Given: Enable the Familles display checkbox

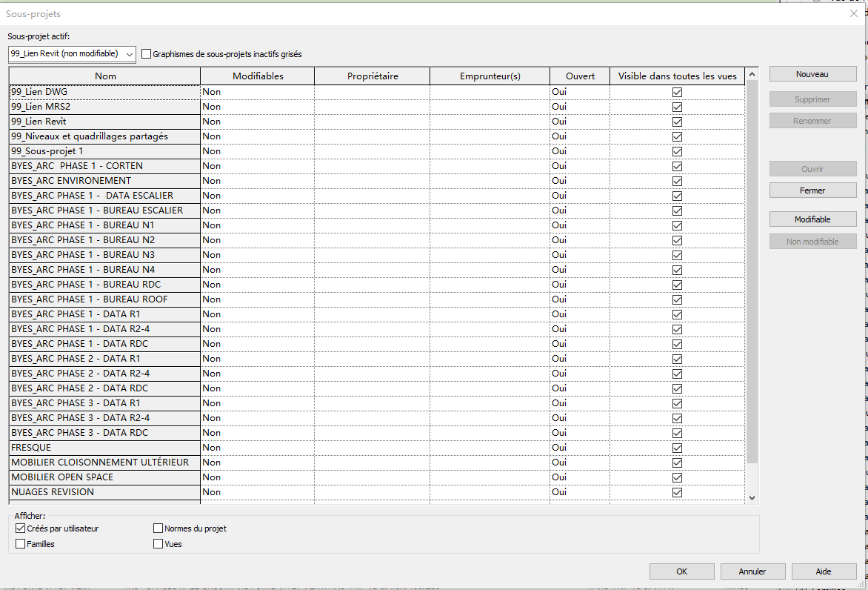Looking at the screenshot, I should [21, 544].
